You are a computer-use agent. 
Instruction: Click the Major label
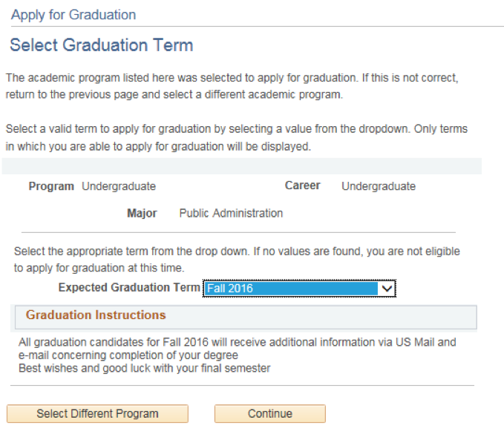[x=142, y=214]
